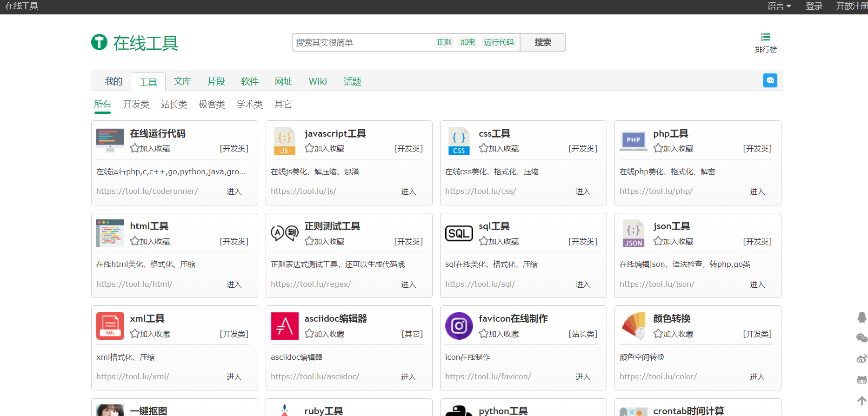Open the xml工具 red XML icon
Screen dimensions: 868x416
110,326
